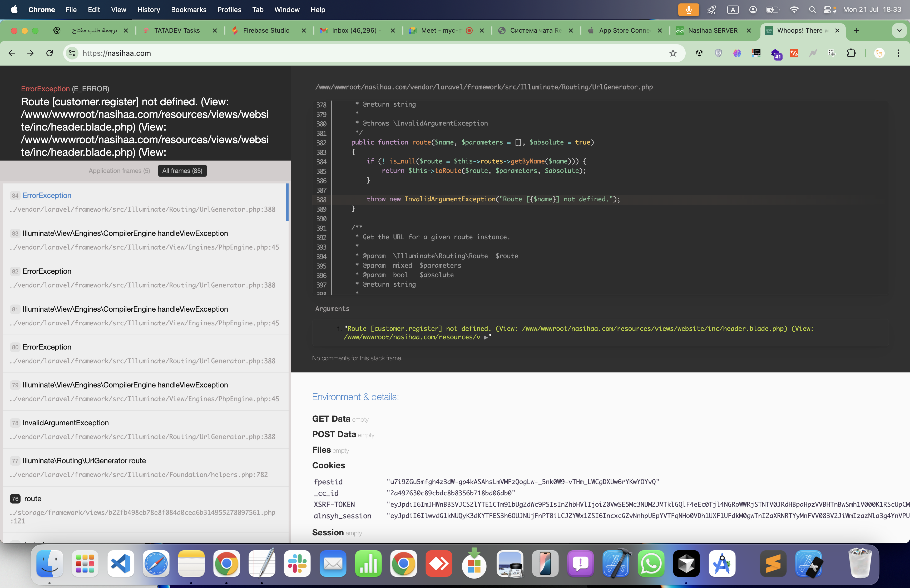The height and width of the screenshot is (588, 910).
Task: Open the html.to.design extension
Action: (756, 53)
